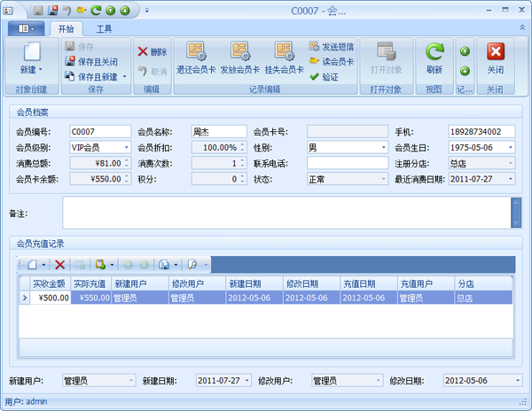Switch to the 开始 ribbon tab
The height and width of the screenshot is (411, 532).
tap(66, 29)
